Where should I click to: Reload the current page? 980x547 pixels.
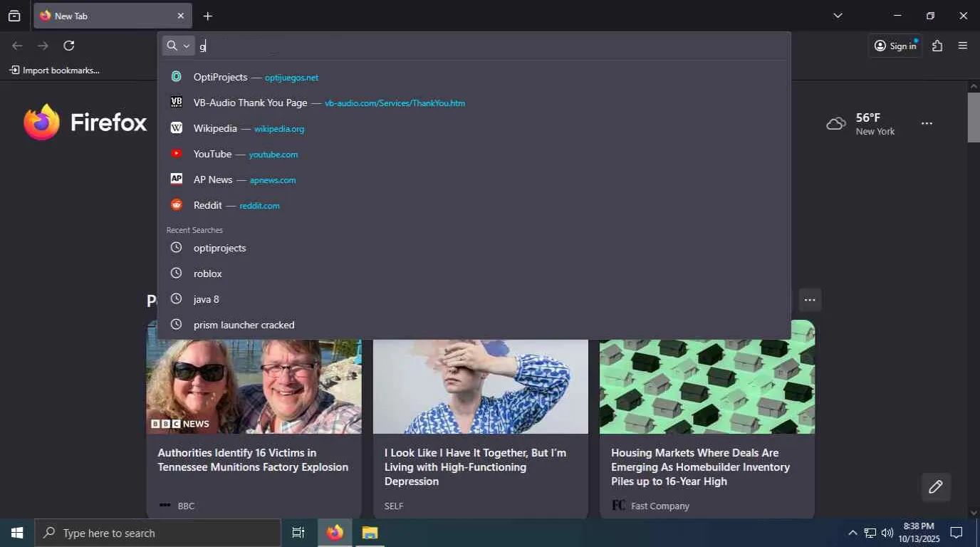(69, 46)
